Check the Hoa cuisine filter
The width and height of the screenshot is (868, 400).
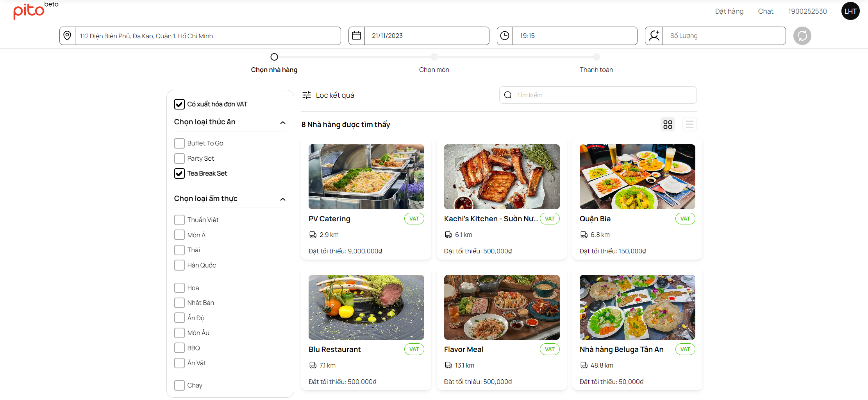[179, 288]
